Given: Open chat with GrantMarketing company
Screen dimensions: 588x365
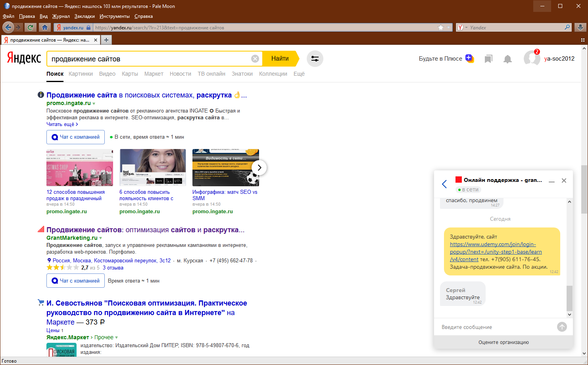Looking at the screenshot, I should [x=76, y=281].
